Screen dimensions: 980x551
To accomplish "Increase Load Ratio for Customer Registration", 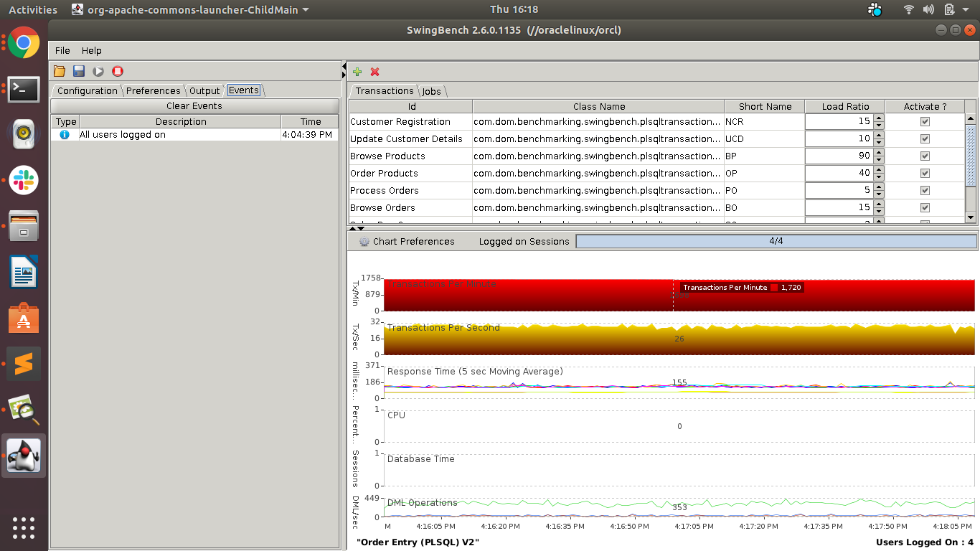I will click(x=879, y=118).
